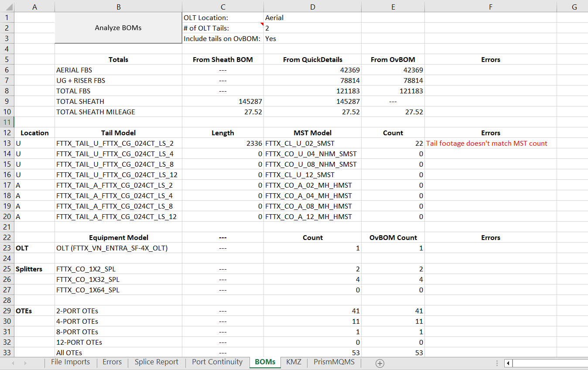The width and height of the screenshot is (588, 370).
Task: Select the Equipment Model header cell
Action: click(118, 238)
